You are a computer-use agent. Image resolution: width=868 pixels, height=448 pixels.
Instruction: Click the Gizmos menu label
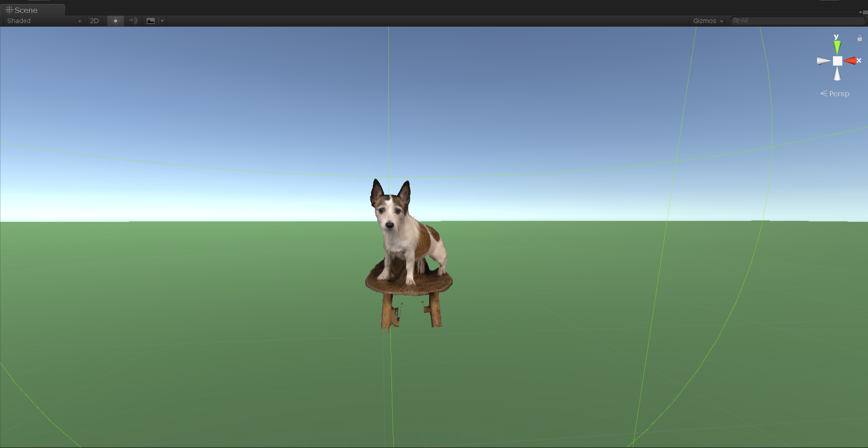(x=704, y=20)
